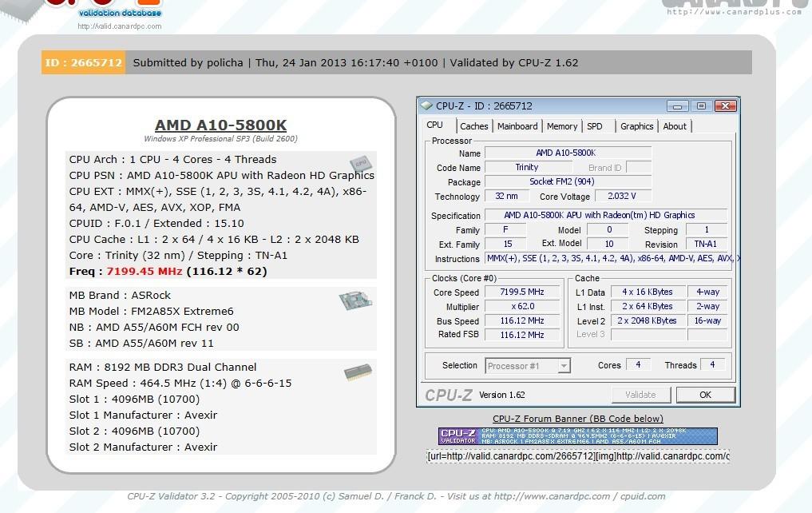Click the Multiplier value x 62.0

tap(522, 307)
